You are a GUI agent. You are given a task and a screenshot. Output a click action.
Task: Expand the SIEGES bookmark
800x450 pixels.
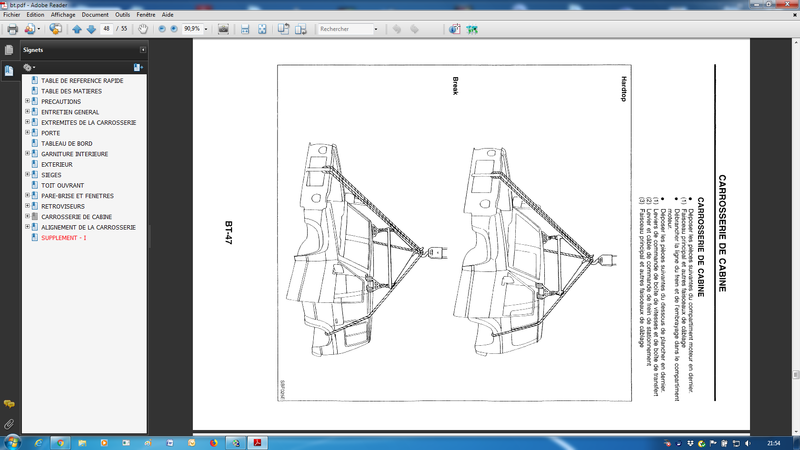coord(28,174)
